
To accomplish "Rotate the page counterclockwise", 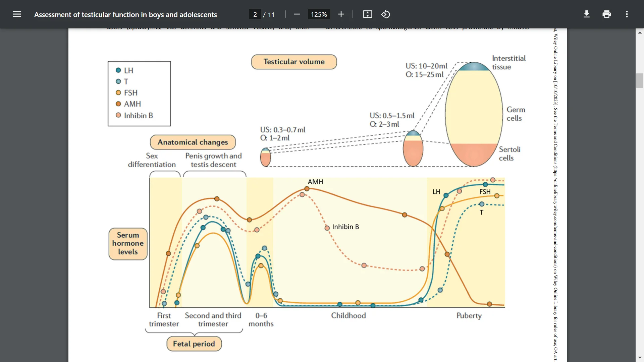I will pos(385,14).
